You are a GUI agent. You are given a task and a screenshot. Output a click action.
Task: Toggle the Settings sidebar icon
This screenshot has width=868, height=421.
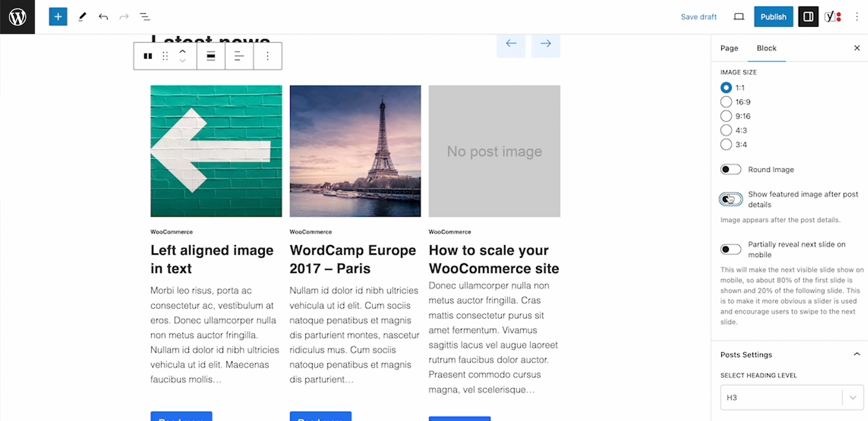(808, 17)
